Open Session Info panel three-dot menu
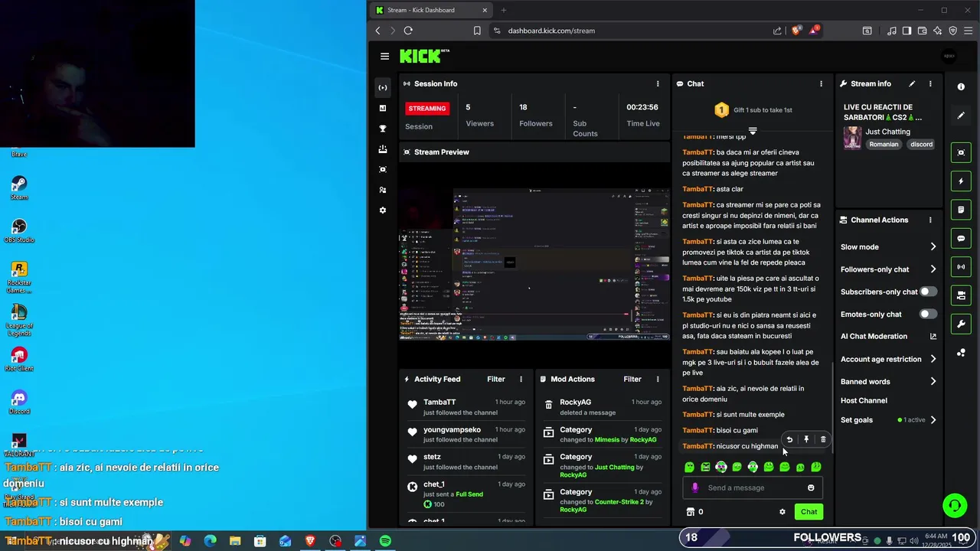The image size is (980, 551). 658,83
